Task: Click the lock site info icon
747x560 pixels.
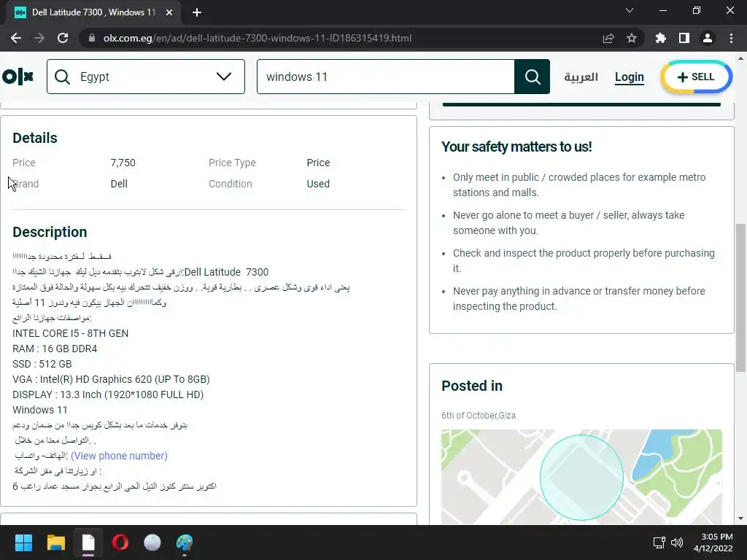Action: point(92,38)
